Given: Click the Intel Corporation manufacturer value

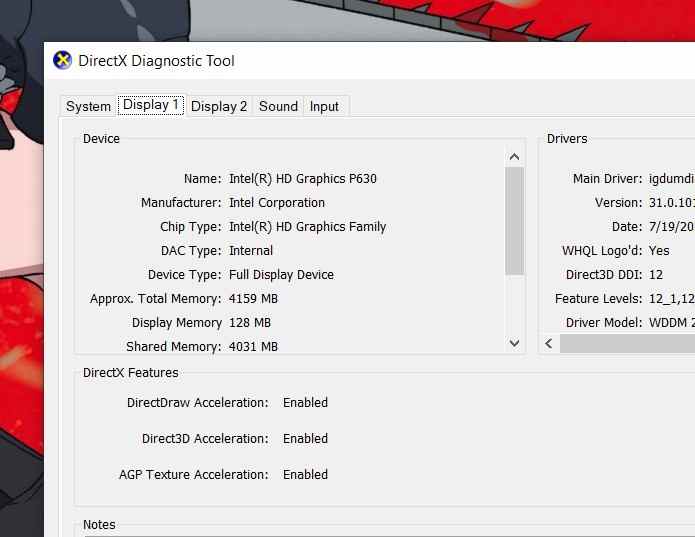Looking at the screenshot, I should tap(276, 203).
